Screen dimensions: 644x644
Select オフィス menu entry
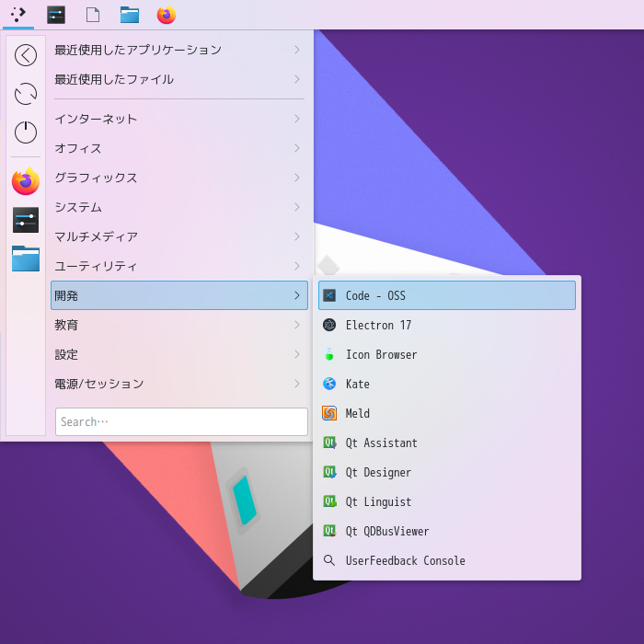coord(179,148)
